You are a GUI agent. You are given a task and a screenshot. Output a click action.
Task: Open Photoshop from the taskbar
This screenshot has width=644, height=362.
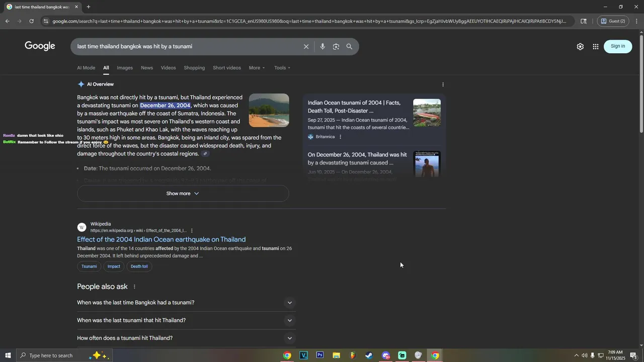(x=319, y=355)
